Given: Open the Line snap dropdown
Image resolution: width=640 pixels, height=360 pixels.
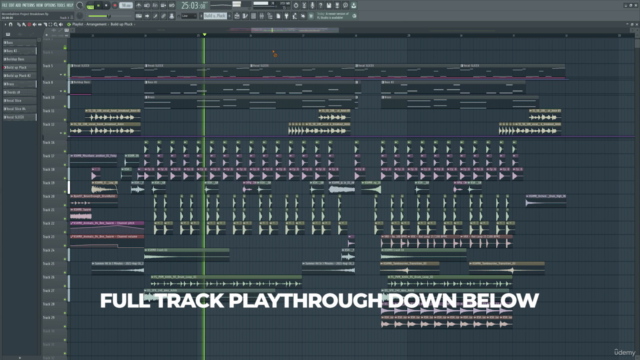Looking at the screenshot, I should click(189, 16).
